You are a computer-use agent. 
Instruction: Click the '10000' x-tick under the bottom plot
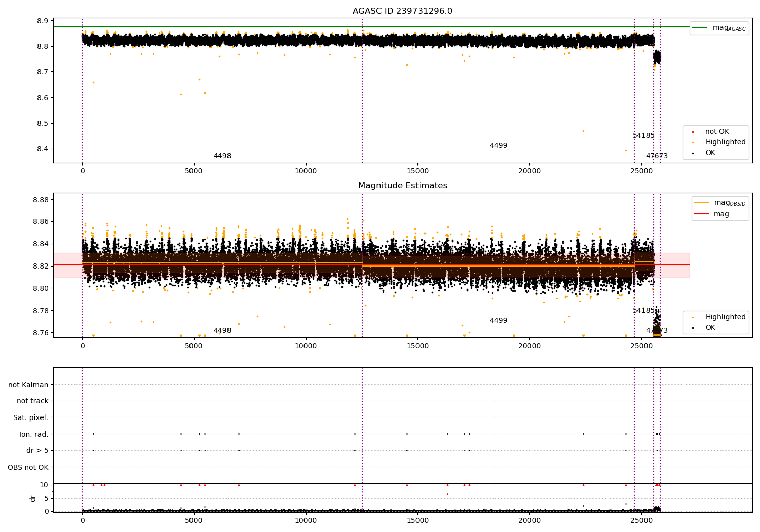306,520
